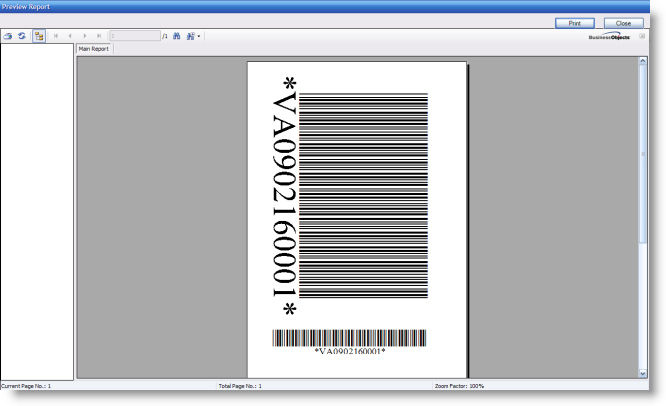Click the Business Objects logo
Viewport: 666px width, 406px height.
pos(609,37)
